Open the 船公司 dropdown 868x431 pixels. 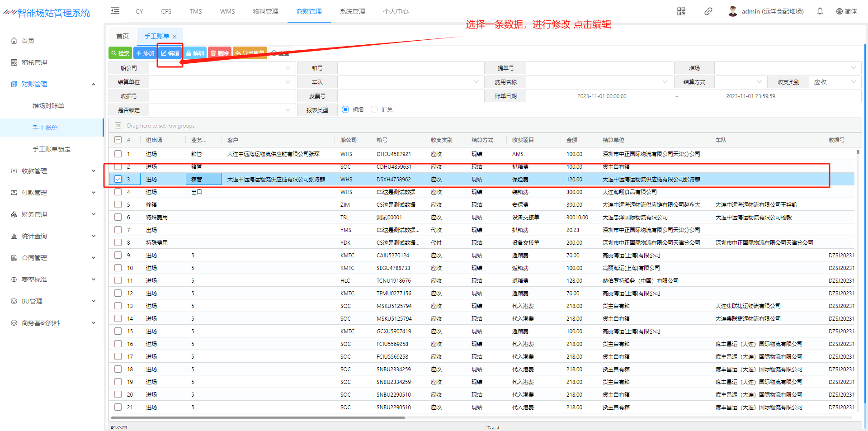pyautogui.click(x=222, y=68)
